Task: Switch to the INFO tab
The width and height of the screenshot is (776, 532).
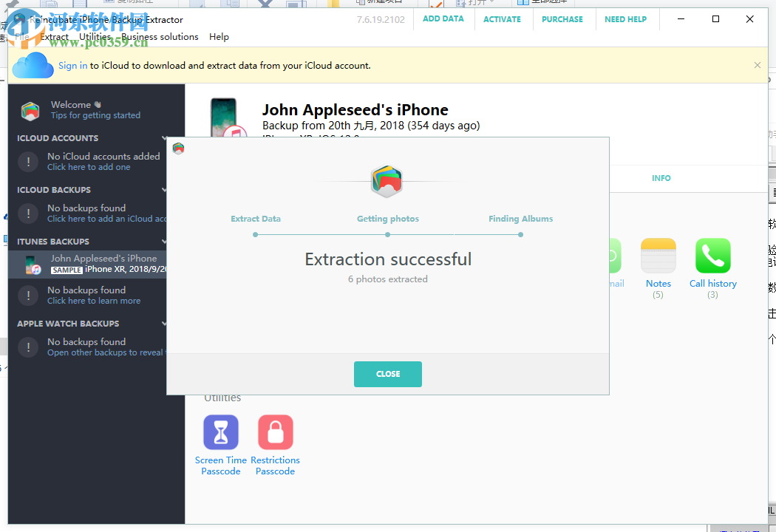Action: point(661,178)
